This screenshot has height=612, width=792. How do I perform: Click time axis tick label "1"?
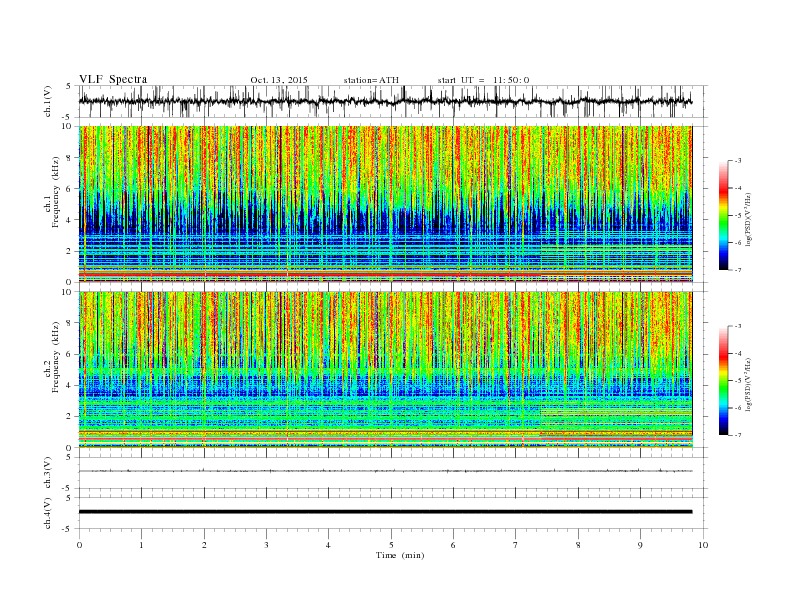point(141,545)
